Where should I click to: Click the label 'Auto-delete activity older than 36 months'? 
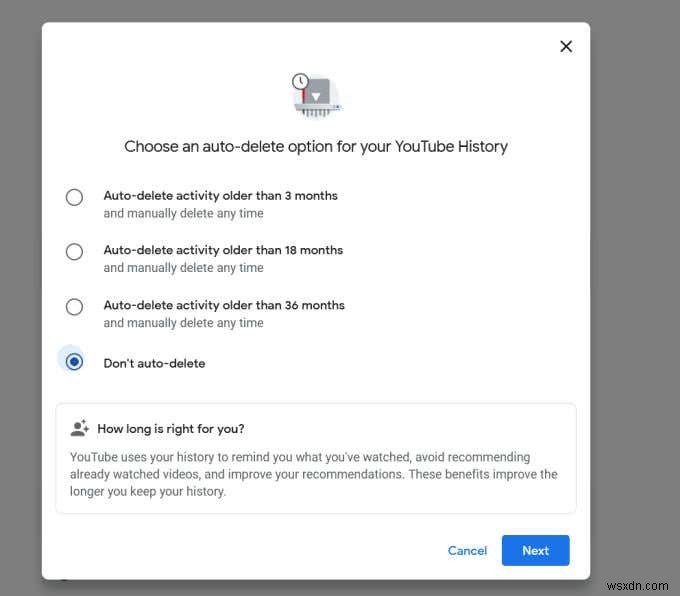coord(224,305)
